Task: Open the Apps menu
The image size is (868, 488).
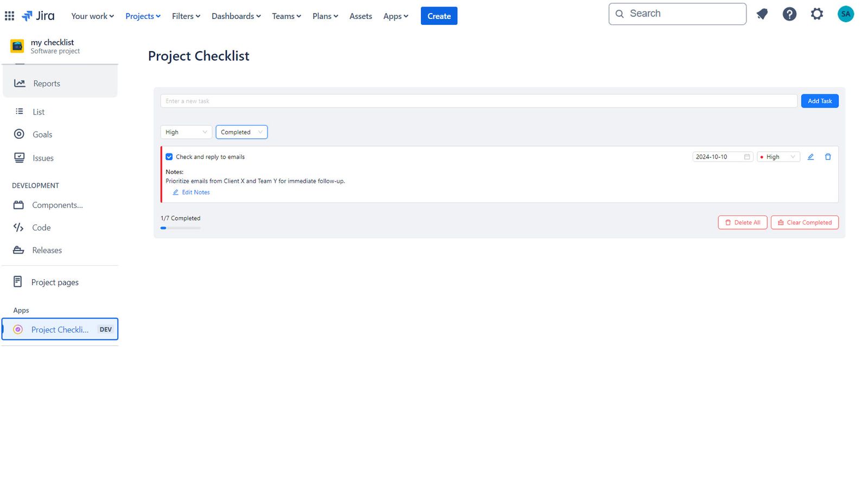Action: click(x=396, y=16)
